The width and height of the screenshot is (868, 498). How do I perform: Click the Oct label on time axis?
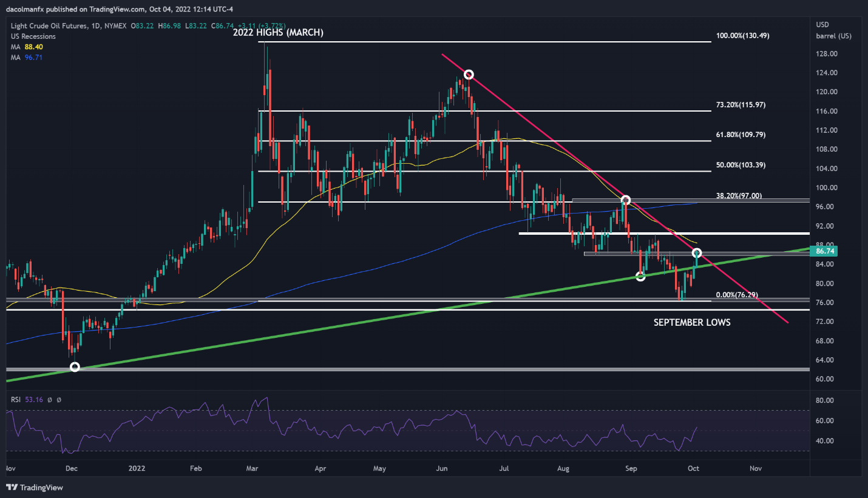(693, 469)
